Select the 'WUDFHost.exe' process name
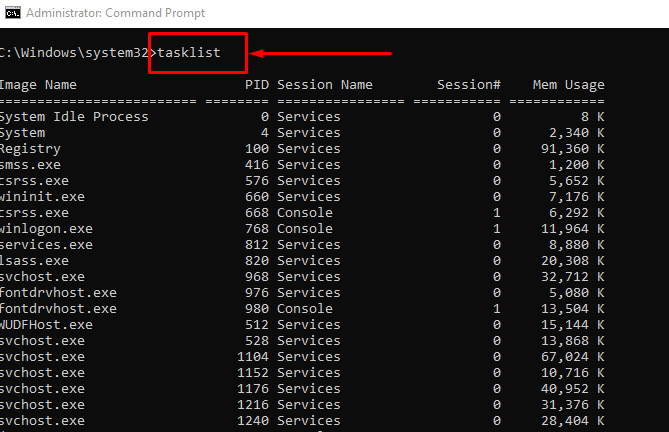Screen dimensions: 669x432 (46, 325)
